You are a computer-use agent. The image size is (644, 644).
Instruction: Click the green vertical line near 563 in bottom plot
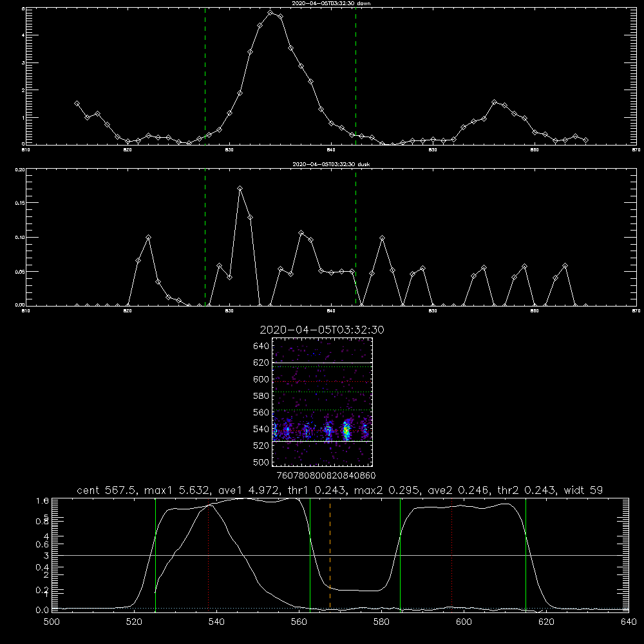310,554
